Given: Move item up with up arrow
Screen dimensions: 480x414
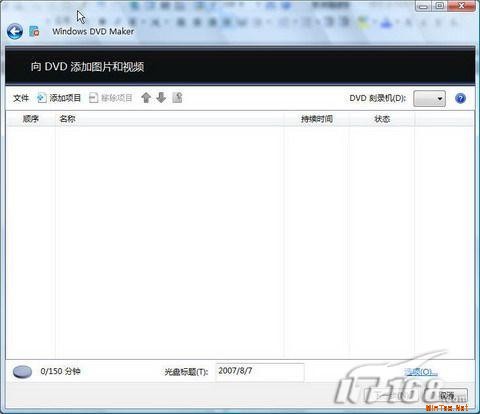Looking at the screenshot, I should point(146,98).
